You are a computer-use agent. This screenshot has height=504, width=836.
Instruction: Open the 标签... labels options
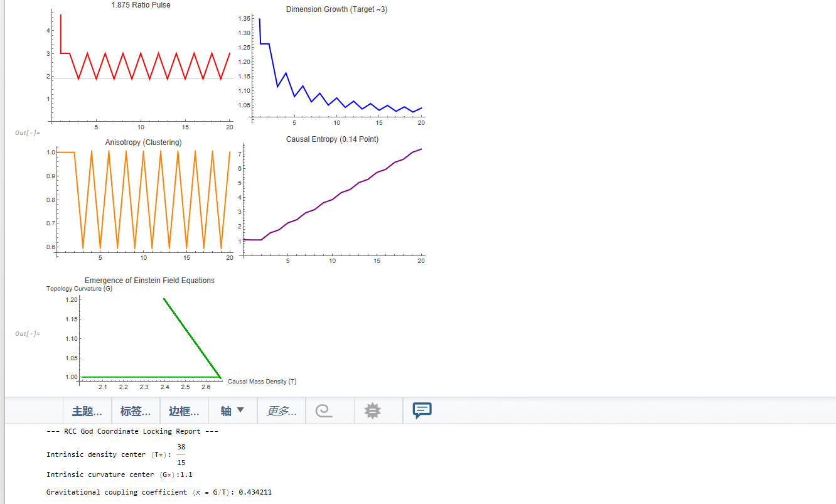click(136, 411)
